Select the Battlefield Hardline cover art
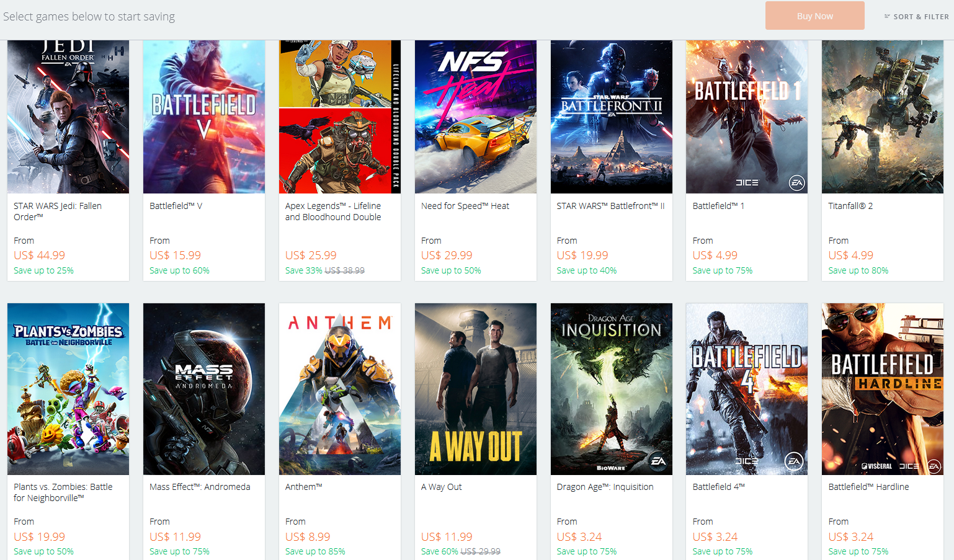The height and width of the screenshot is (560, 954). tap(883, 389)
